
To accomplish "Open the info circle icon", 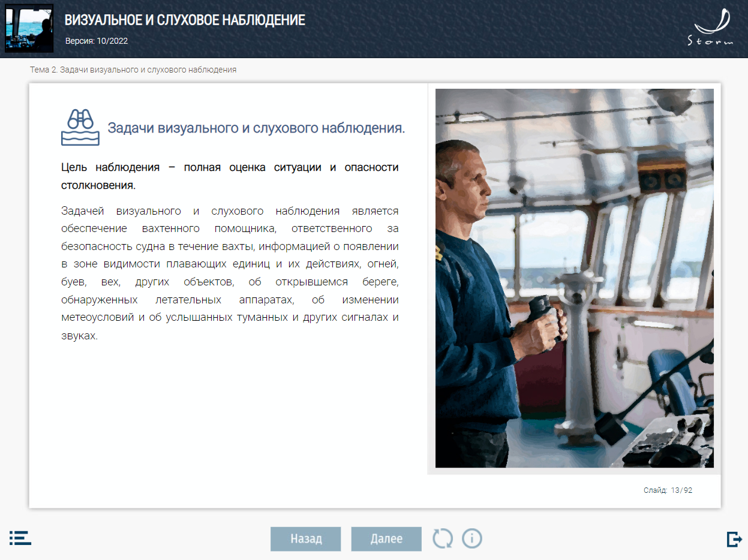I will pos(472,538).
